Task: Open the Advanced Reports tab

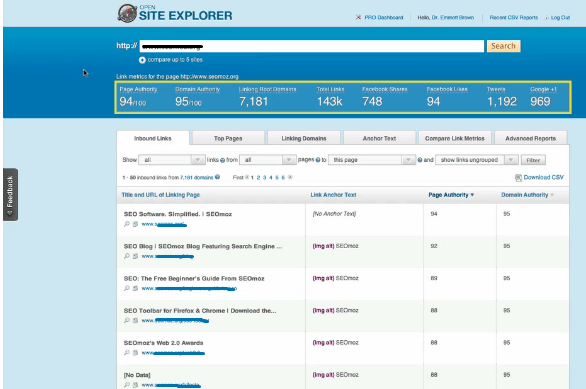Action: pyautogui.click(x=531, y=138)
